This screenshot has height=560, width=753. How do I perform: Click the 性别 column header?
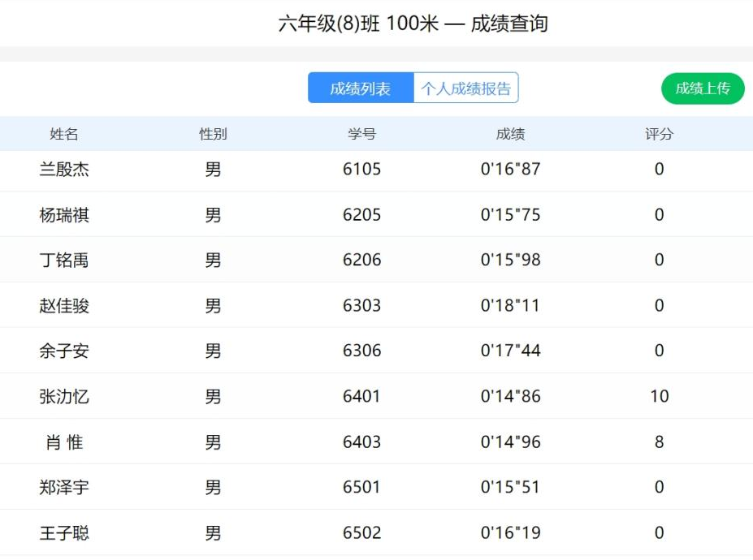(x=212, y=134)
